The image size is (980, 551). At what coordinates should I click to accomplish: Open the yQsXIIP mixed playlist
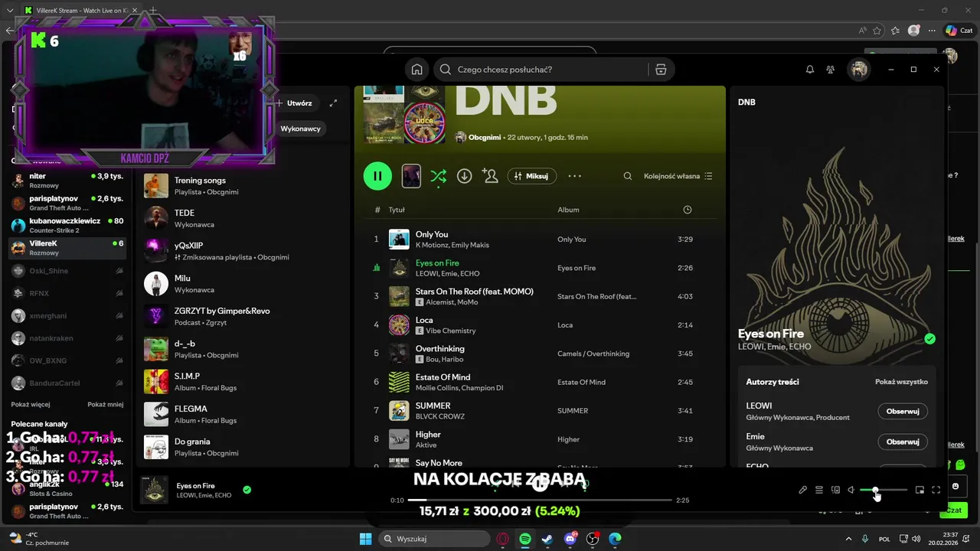[x=243, y=251]
